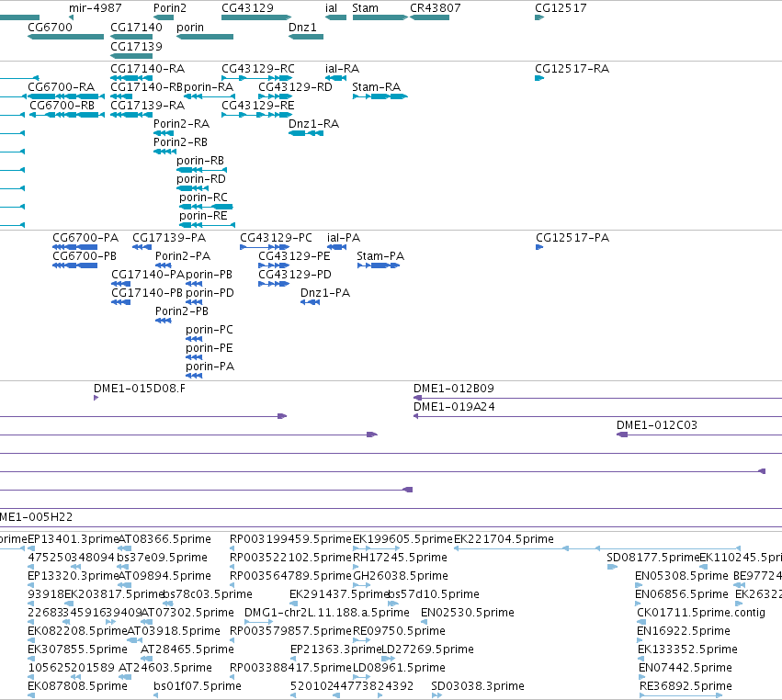
Task: Open protein Porin2-PA
Action: point(183,256)
